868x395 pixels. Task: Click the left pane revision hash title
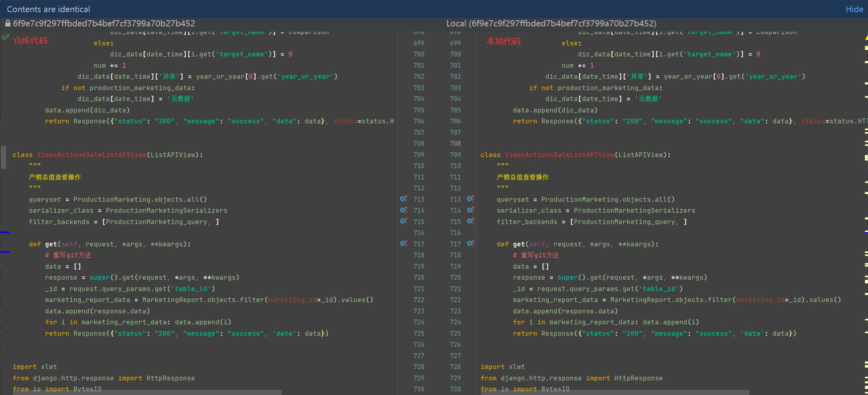(x=104, y=24)
